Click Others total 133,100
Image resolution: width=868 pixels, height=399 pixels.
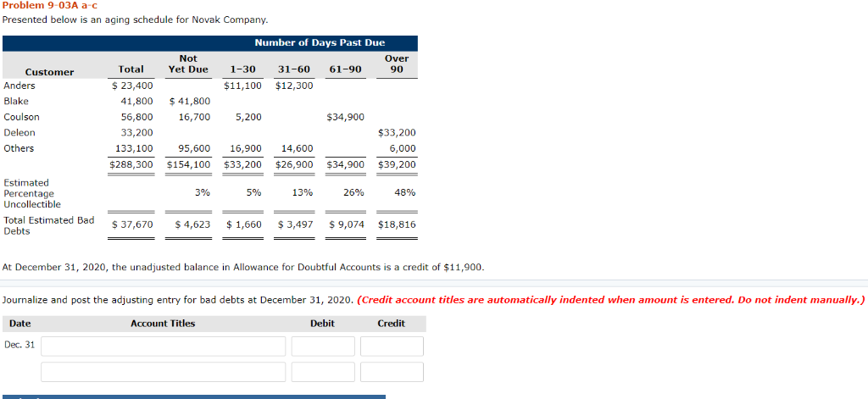(135, 147)
